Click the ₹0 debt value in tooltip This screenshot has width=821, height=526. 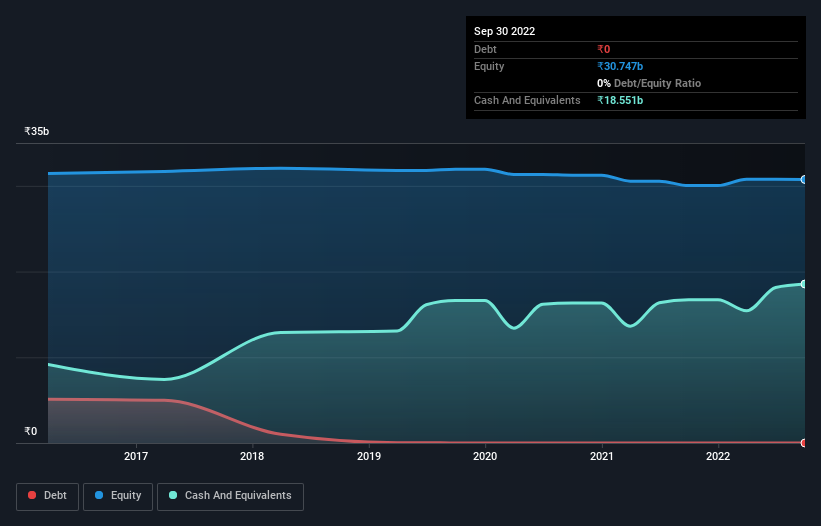click(x=604, y=49)
